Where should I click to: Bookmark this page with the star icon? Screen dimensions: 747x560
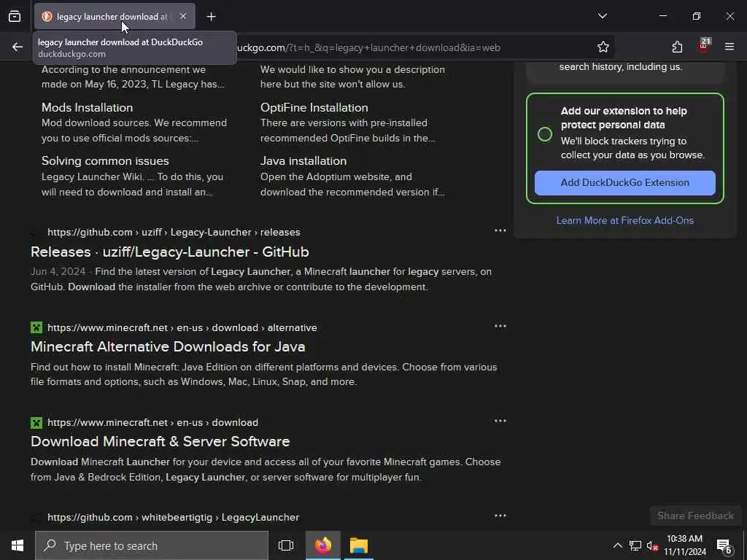pyautogui.click(x=603, y=47)
